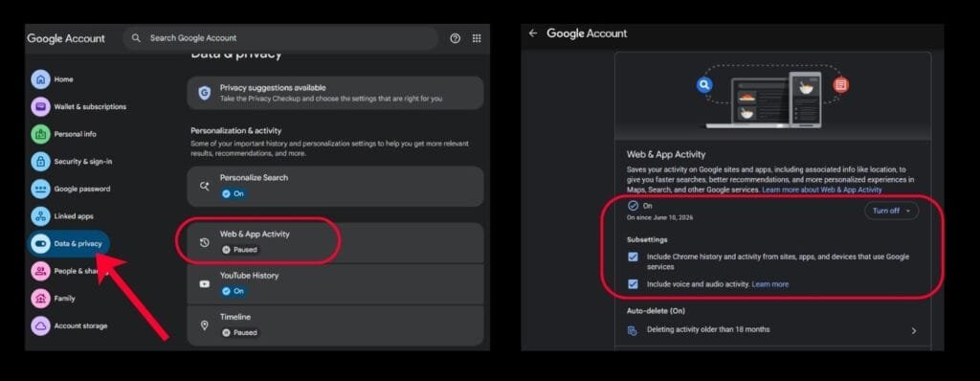
Task: Select Data & privacy in sidebar
Action: coord(69,243)
